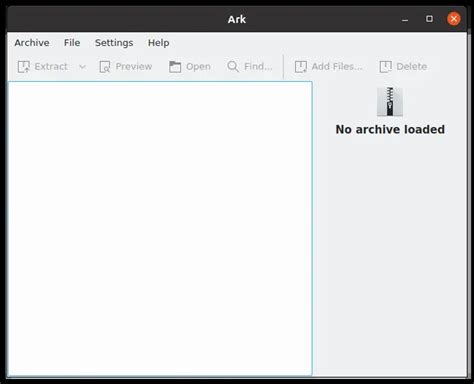Click the zip archive icon in info panel
The image size is (474, 384).
pyautogui.click(x=390, y=102)
